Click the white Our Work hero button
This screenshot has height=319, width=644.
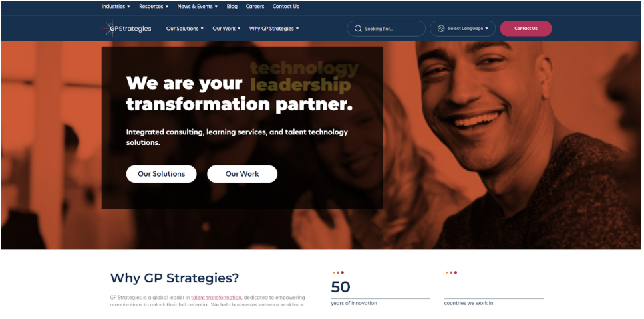tap(242, 174)
